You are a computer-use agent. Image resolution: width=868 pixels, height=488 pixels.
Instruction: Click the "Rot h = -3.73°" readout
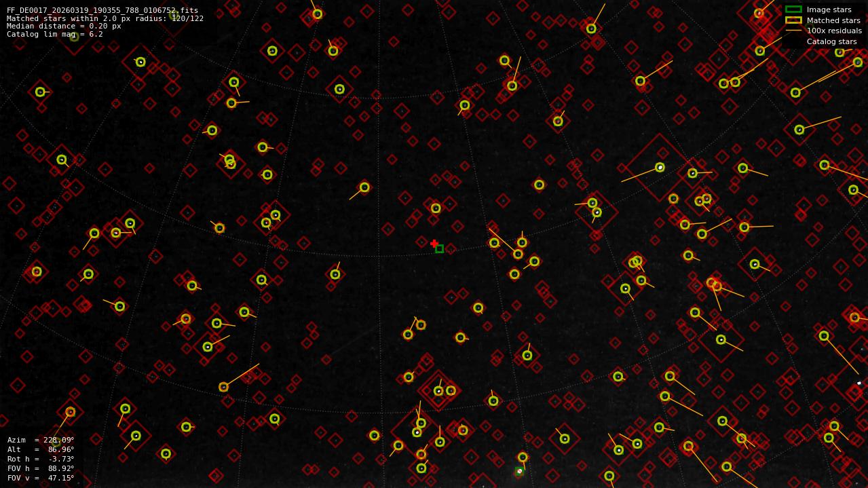41,459
